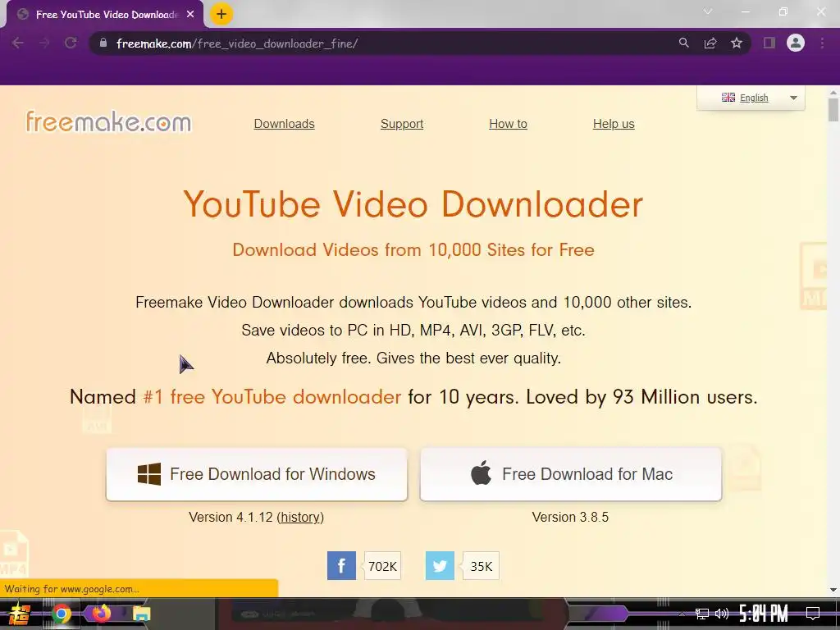Open Chrome three-dot menu
Screen dimensions: 840x630
tap(822, 43)
